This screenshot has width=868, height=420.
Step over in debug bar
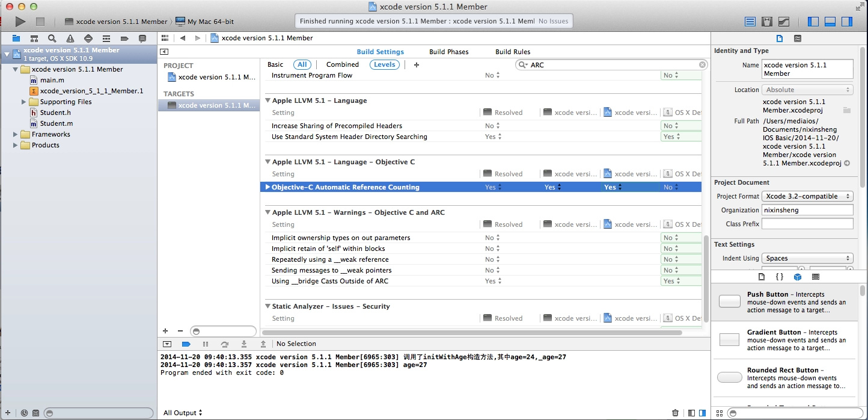(x=225, y=344)
